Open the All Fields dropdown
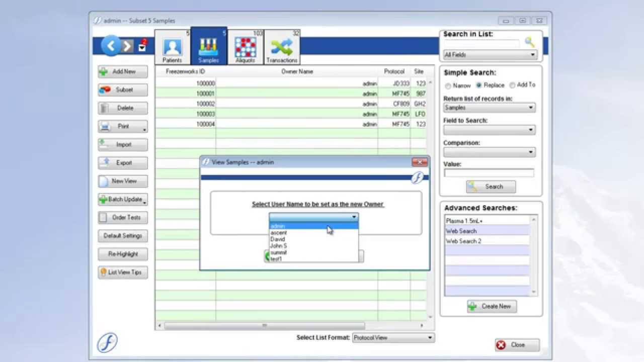 tap(490, 55)
